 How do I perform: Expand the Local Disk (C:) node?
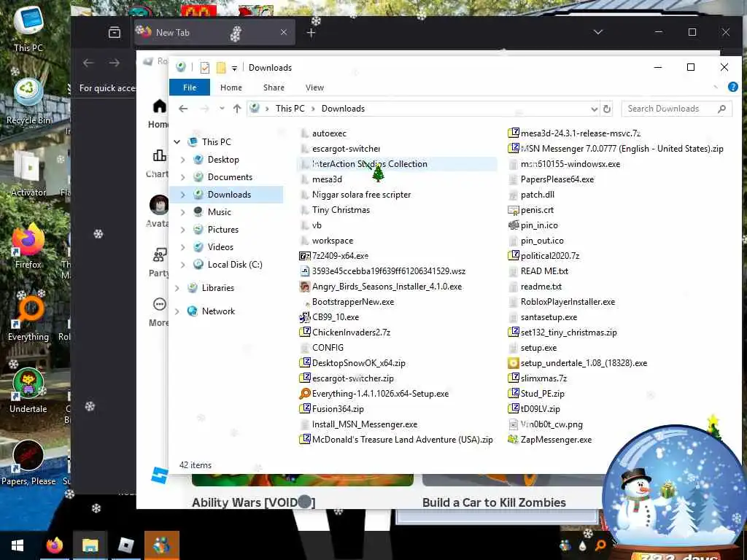pos(183,265)
